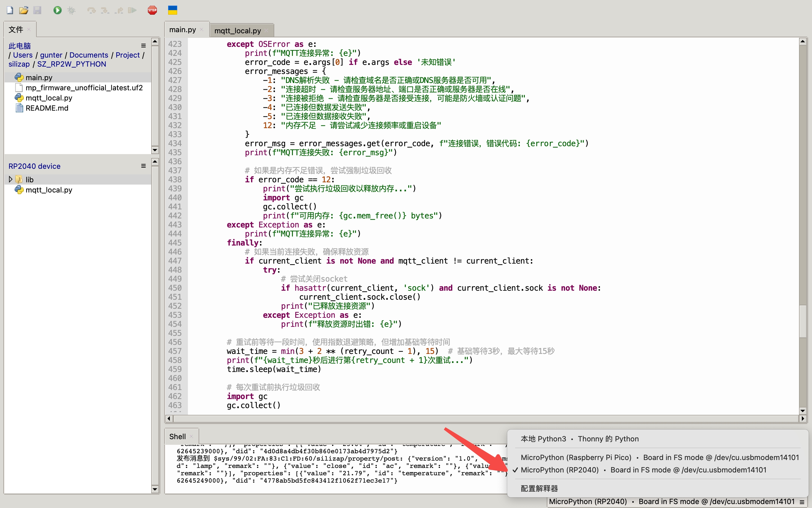Viewport: 812px width, 508px height.
Task: Create a new file
Action: point(9,10)
